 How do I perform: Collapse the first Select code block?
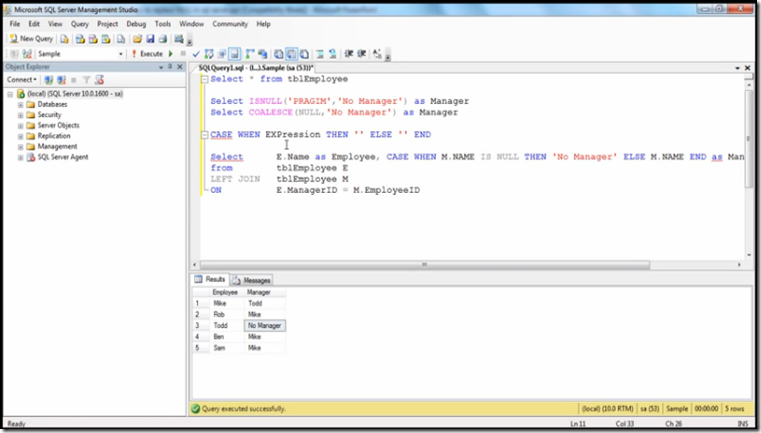tap(205, 79)
